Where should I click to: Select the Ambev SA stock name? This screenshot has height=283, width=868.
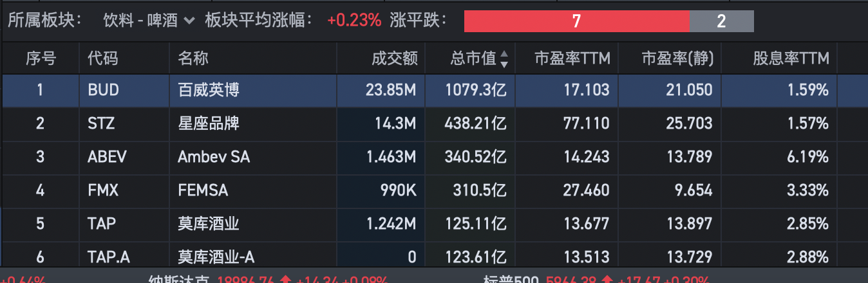(214, 156)
